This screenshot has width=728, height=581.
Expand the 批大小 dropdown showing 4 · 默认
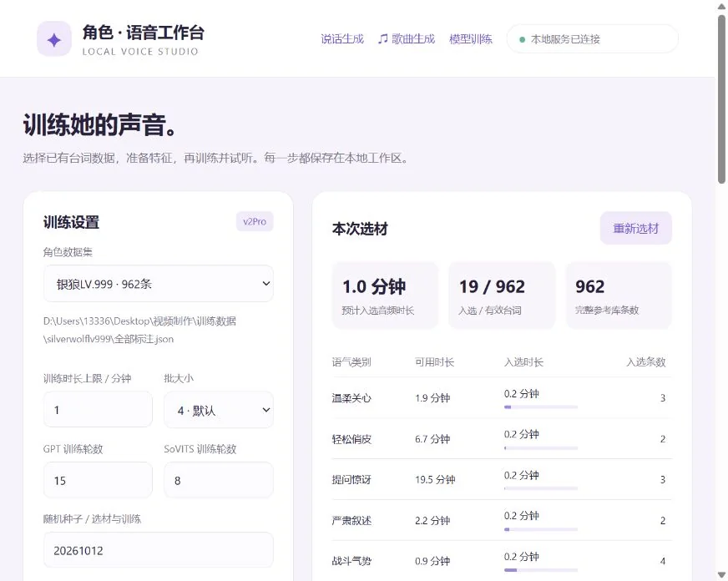click(x=219, y=410)
